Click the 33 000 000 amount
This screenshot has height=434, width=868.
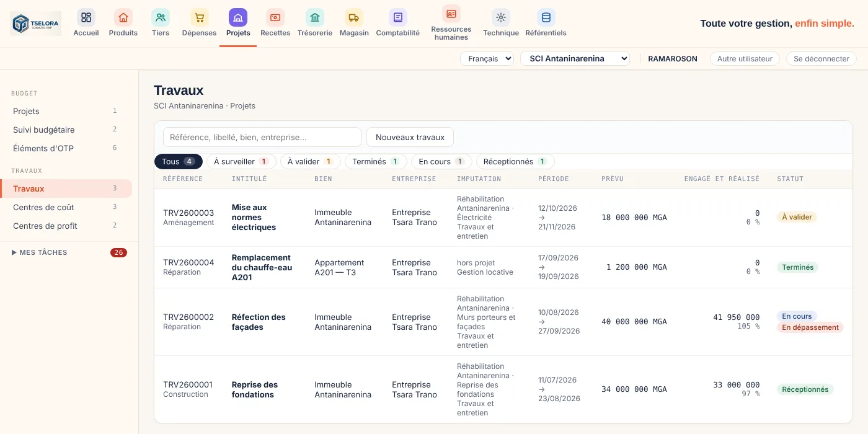[736, 384]
